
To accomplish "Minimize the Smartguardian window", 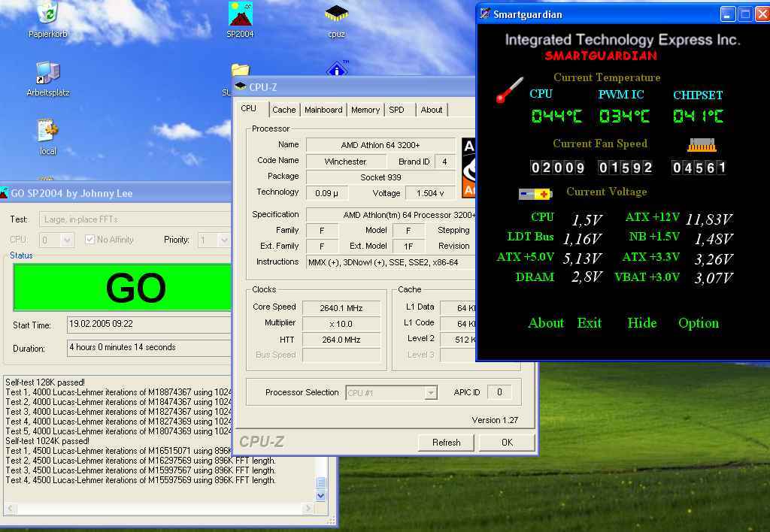I will [728, 14].
